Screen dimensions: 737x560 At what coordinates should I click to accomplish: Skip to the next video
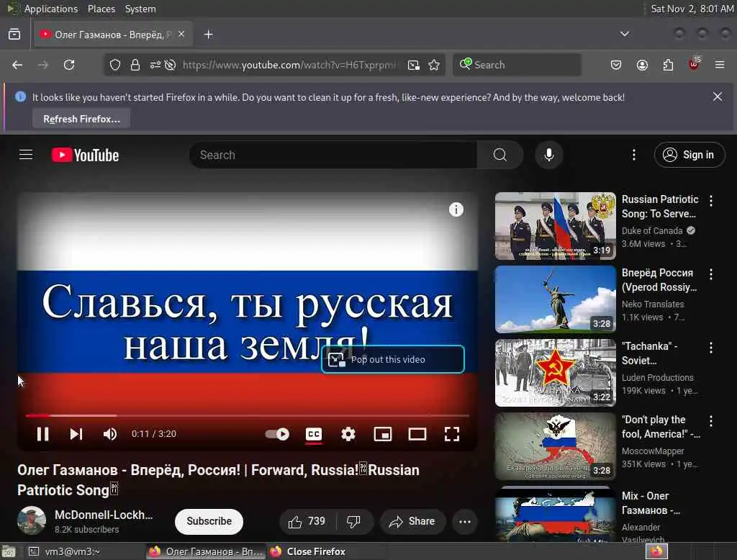76,434
